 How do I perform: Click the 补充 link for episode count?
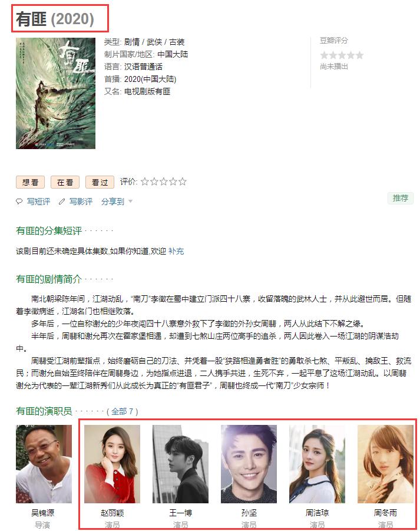176,251
